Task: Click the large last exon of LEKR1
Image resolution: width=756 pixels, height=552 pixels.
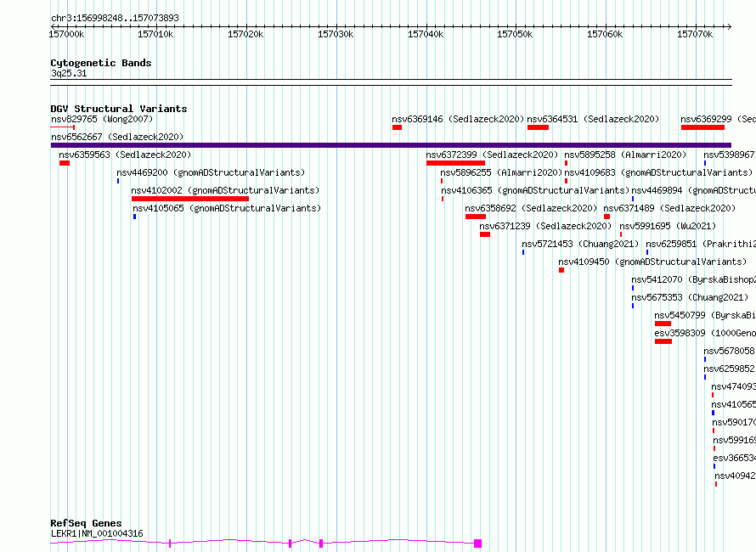Action: tap(477, 544)
